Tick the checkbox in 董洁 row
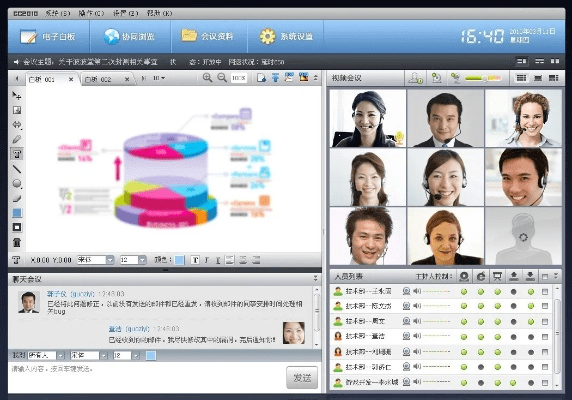The height and width of the screenshot is (400, 572). (x=545, y=337)
